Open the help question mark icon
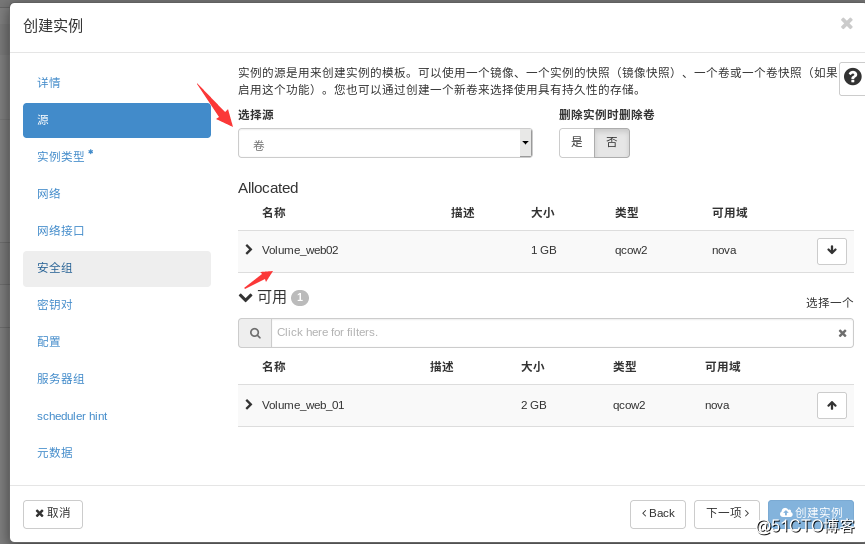This screenshot has width=865, height=545. click(852, 77)
